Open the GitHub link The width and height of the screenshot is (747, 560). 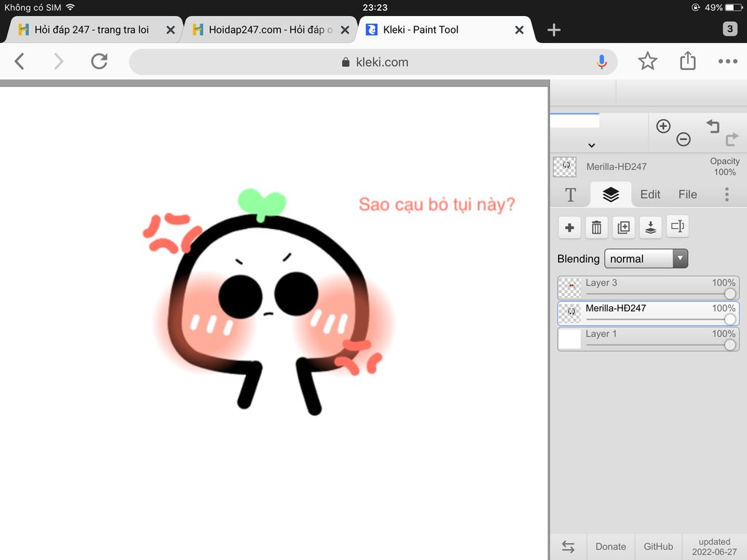659,547
